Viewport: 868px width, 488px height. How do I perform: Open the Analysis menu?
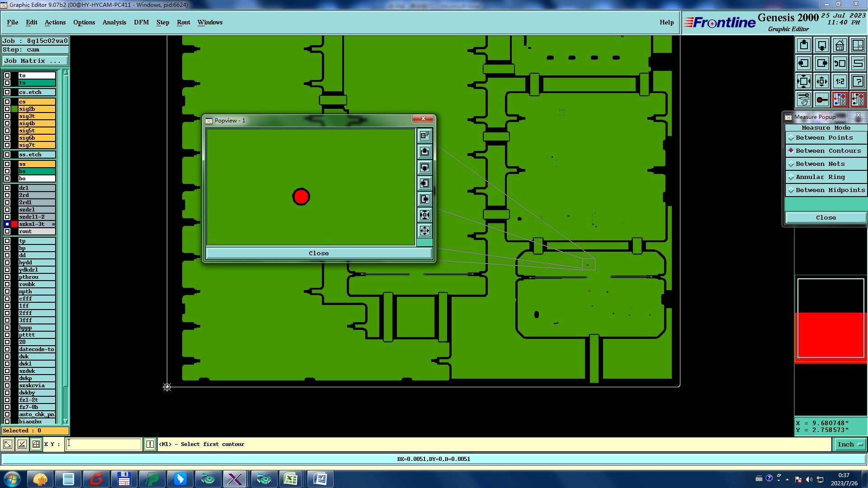click(x=114, y=22)
